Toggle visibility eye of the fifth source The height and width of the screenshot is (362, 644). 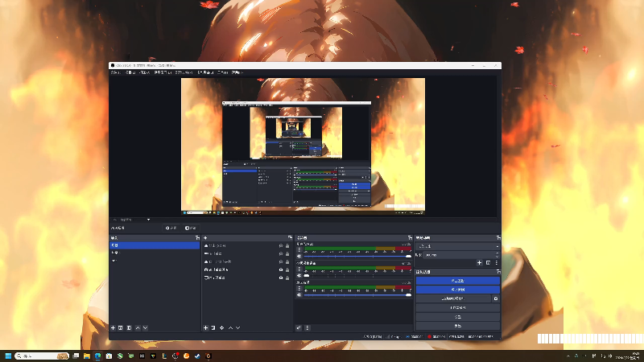(281, 278)
